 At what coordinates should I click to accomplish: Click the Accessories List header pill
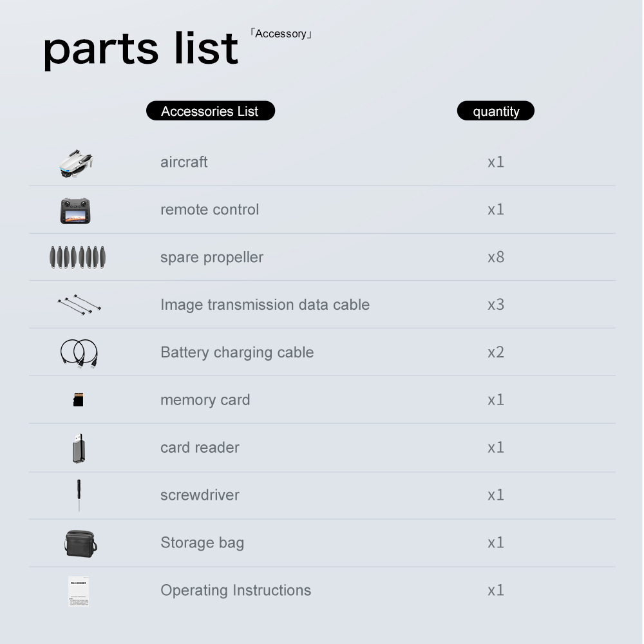pyautogui.click(x=210, y=111)
